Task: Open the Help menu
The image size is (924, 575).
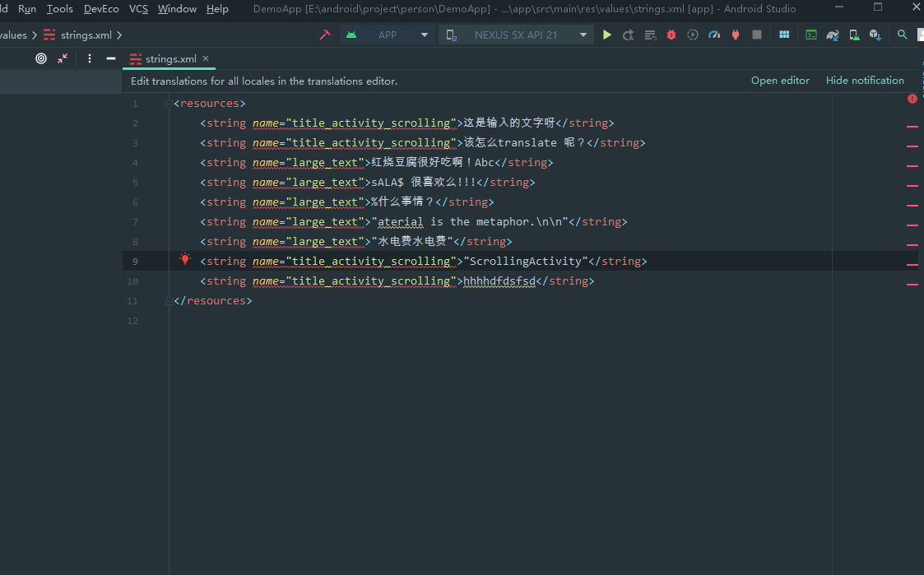Action: point(217,9)
